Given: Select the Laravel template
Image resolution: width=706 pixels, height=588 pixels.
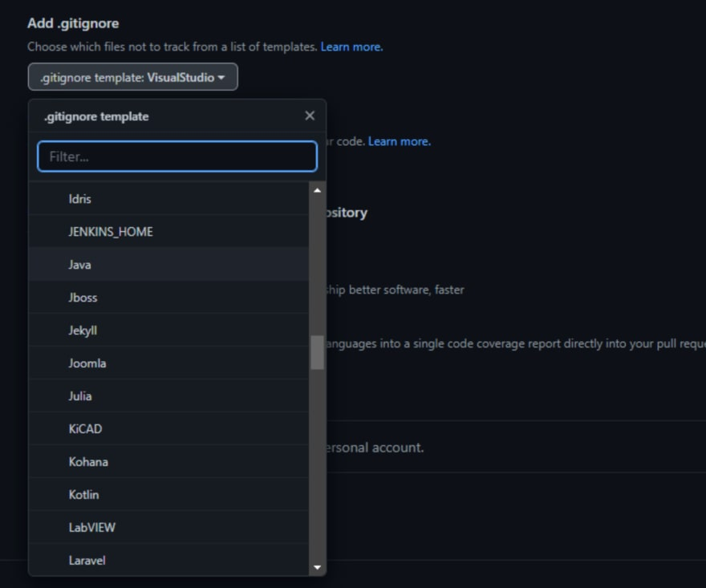Looking at the screenshot, I should [168, 560].
